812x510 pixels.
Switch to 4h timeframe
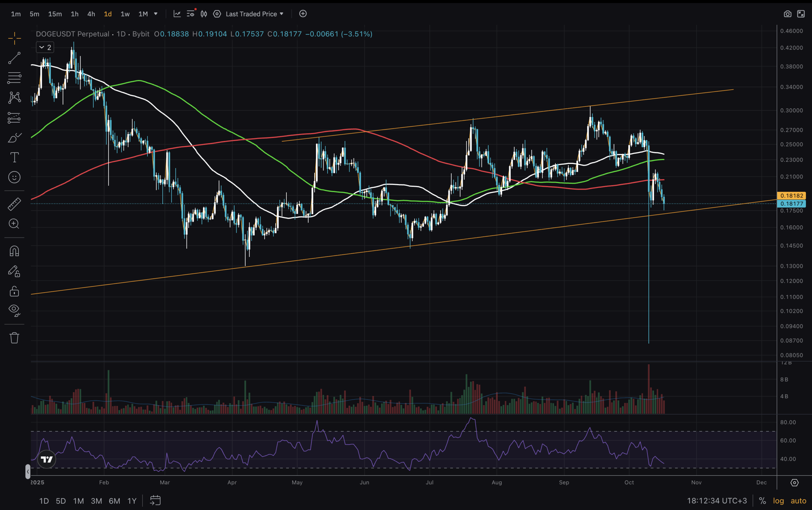click(91, 14)
